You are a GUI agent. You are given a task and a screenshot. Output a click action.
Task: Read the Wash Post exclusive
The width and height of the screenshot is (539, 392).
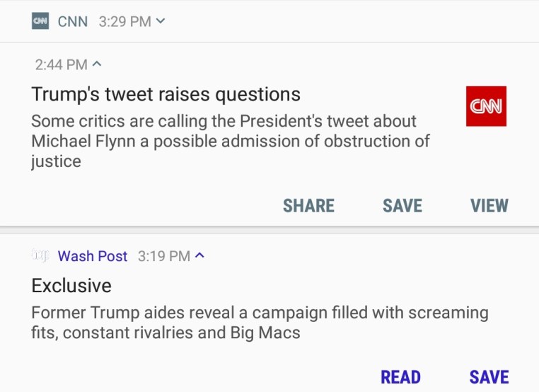(x=400, y=377)
